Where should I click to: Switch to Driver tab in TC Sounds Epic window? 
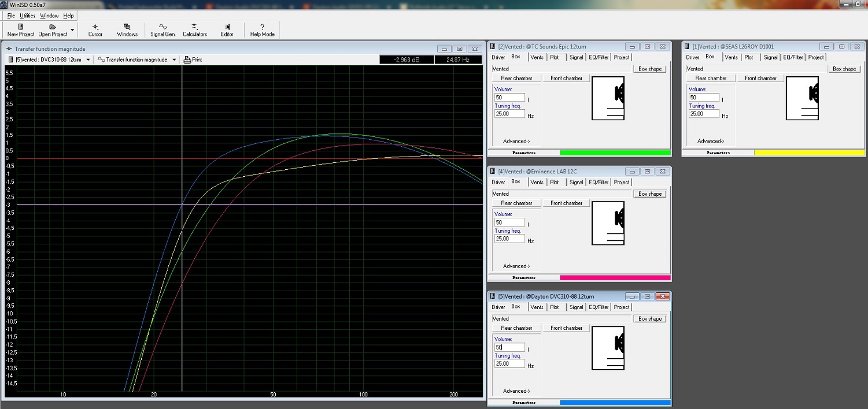tap(498, 57)
